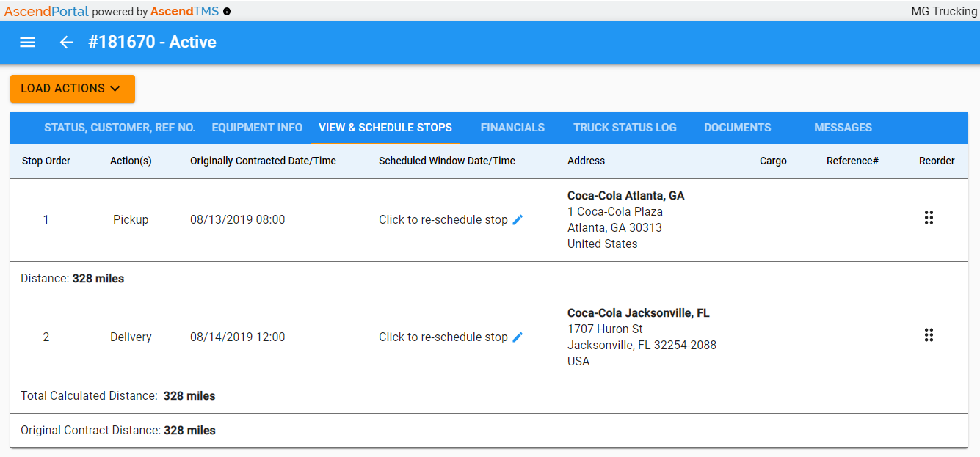Screen dimensions: 980x457
Task: Click the Originally Contracted Date/Time header
Action: pyautogui.click(x=263, y=161)
